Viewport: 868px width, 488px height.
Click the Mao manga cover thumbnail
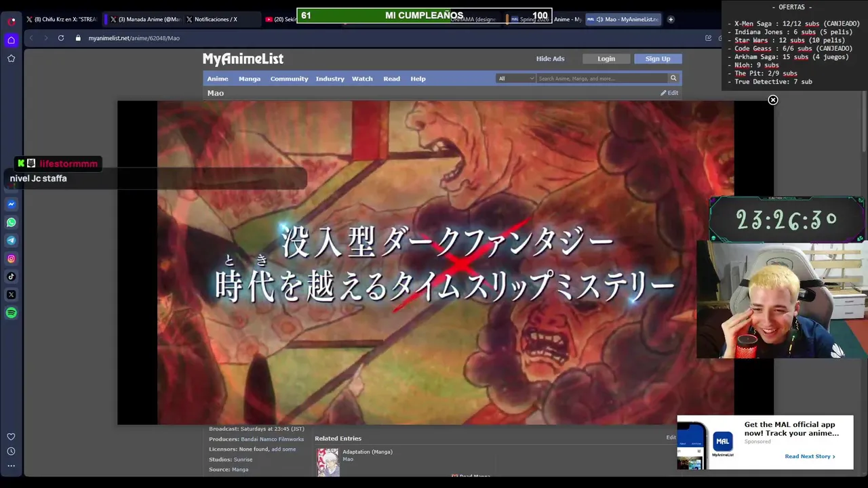tap(328, 462)
